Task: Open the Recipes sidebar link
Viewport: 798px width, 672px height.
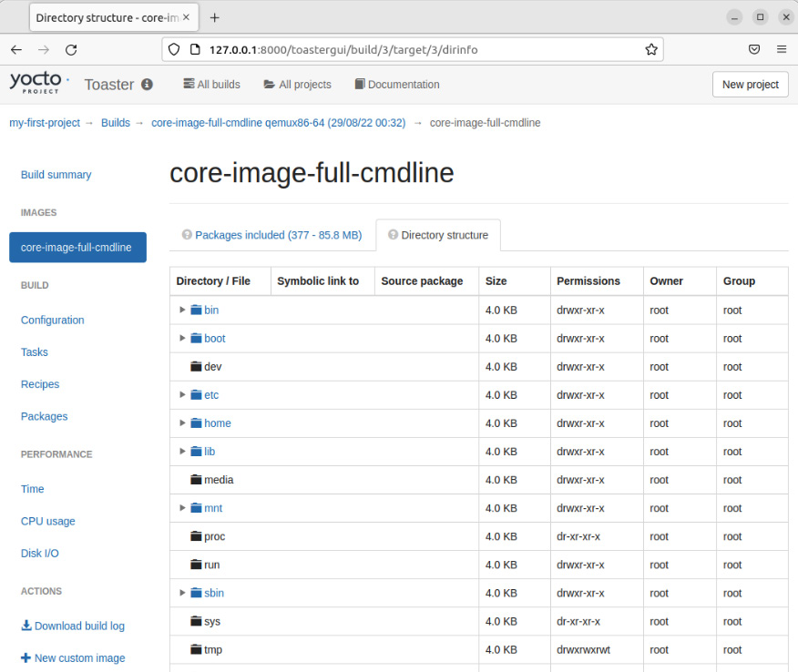Action: (40, 384)
